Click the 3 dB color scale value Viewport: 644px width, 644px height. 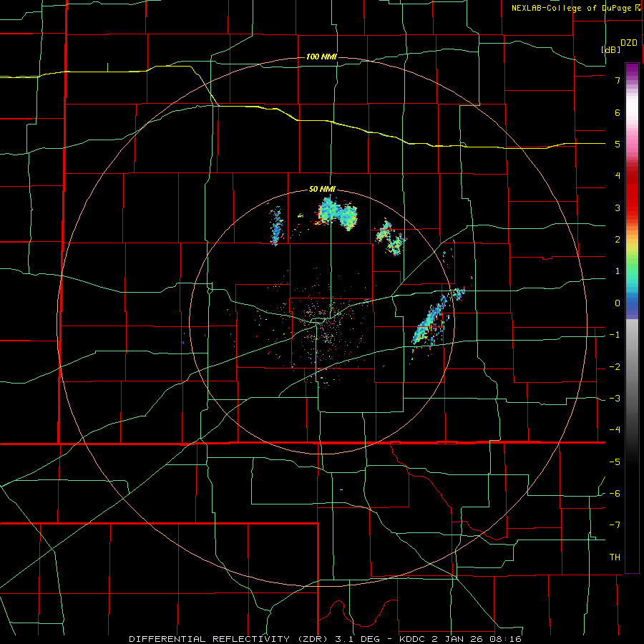coord(618,208)
